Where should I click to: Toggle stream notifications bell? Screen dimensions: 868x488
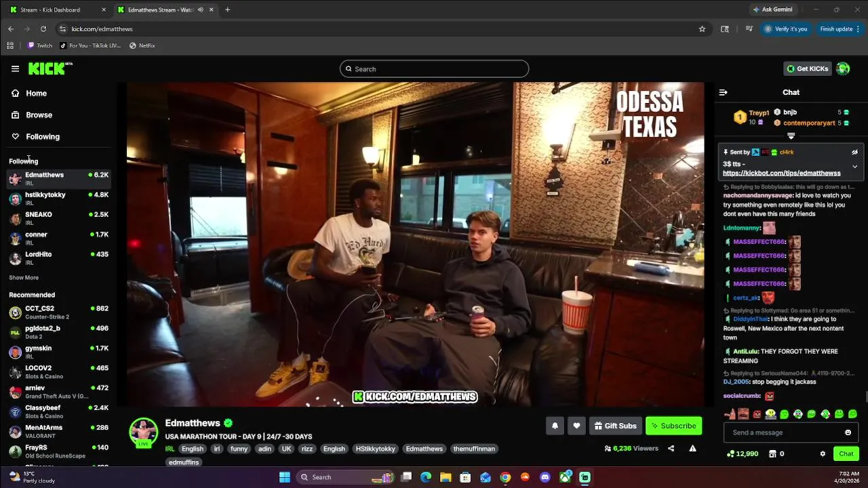coord(555,426)
